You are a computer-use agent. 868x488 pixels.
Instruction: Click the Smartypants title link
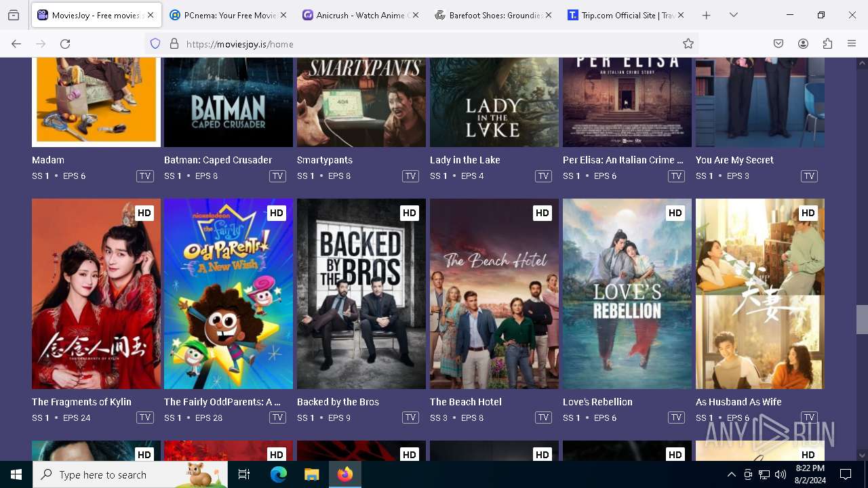click(x=325, y=160)
